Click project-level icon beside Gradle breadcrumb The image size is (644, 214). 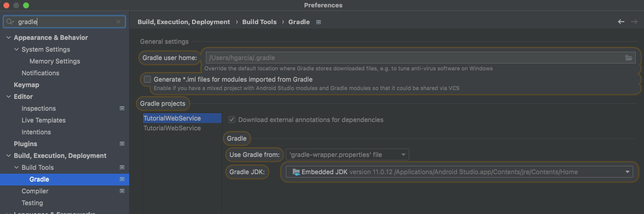pos(318,22)
